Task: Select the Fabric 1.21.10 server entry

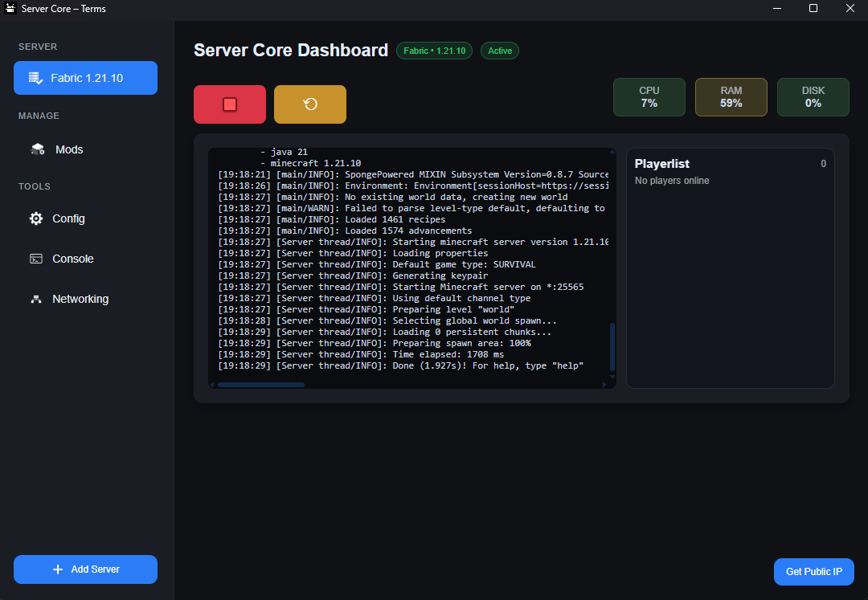Action: [x=85, y=78]
